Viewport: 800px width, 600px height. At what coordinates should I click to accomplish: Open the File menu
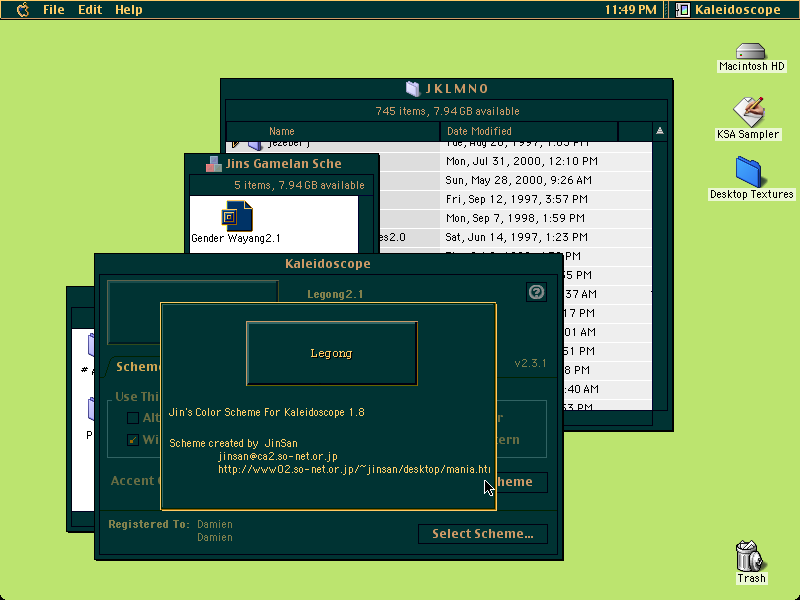pos(54,10)
